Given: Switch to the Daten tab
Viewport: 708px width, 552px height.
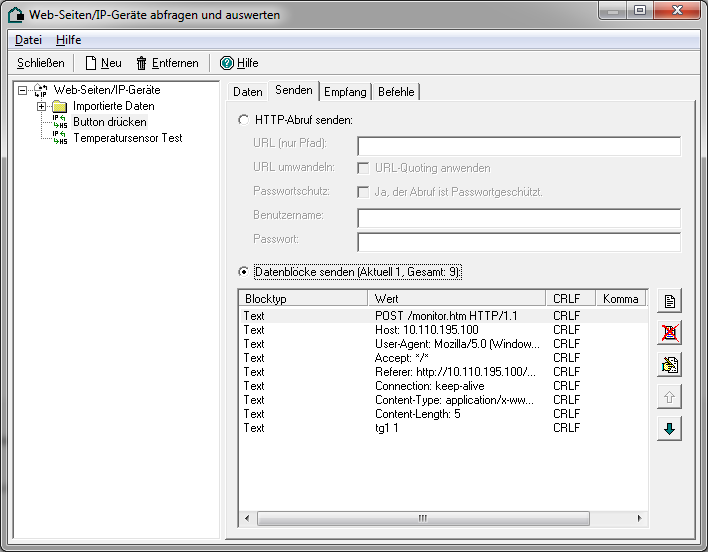Looking at the screenshot, I should point(247,92).
